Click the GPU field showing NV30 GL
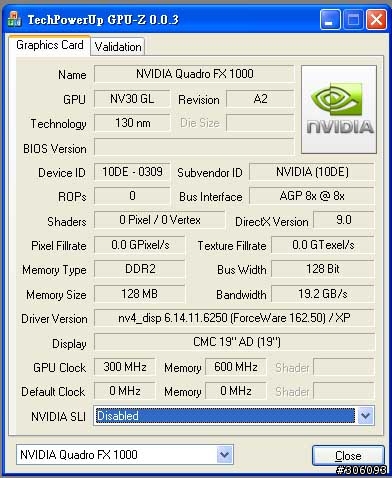Screen dimensions: 392x478 pos(132,99)
